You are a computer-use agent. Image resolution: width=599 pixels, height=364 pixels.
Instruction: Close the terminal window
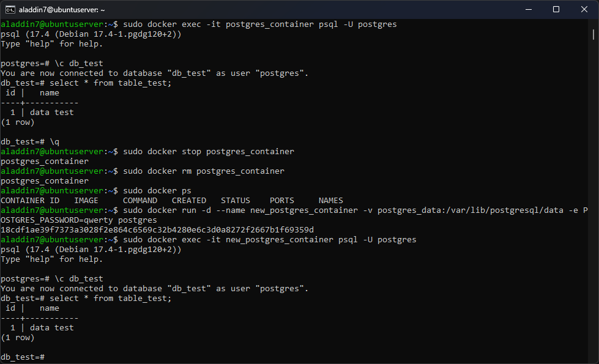coord(584,10)
